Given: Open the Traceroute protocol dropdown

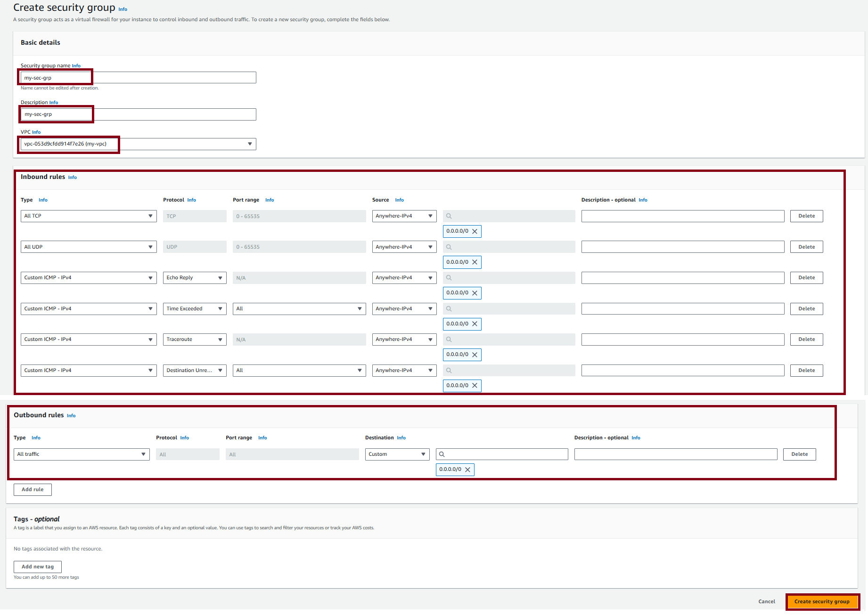Looking at the screenshot, I should click(195, 340).
